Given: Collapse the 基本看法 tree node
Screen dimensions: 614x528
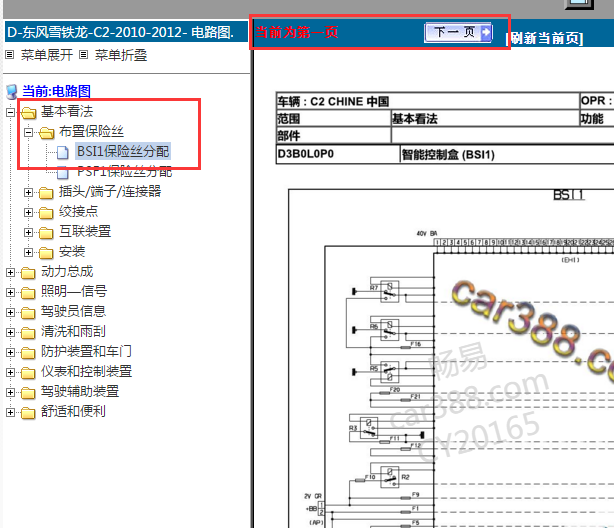Looking at the screenshot, I should 11,112.
